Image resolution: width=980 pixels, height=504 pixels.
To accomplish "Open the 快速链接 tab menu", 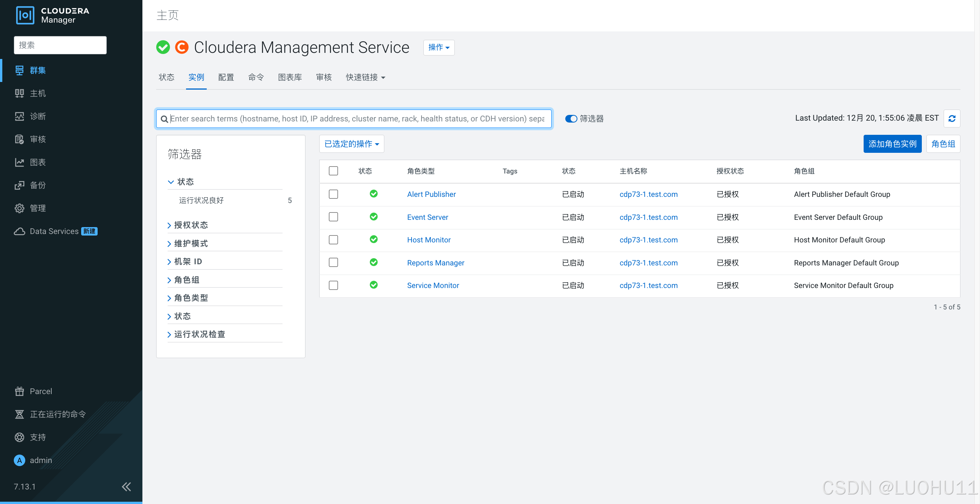I will pyautogui.click(x=365, y=77).
